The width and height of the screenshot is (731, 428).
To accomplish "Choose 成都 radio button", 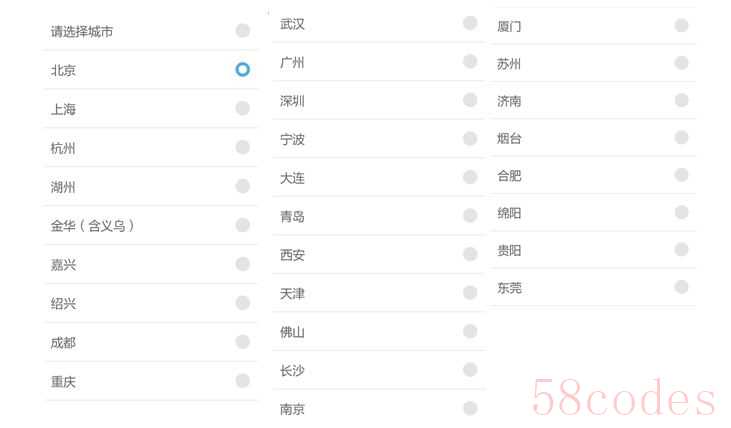I will point(242,342).
